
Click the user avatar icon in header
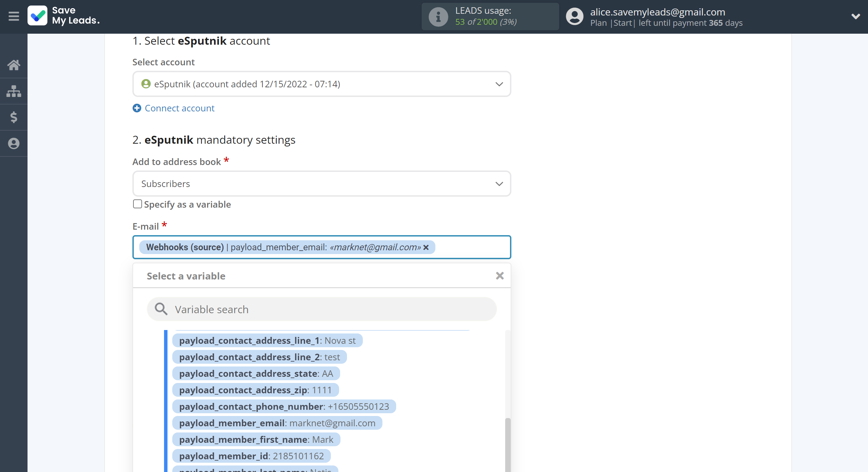tap(575, 17)
